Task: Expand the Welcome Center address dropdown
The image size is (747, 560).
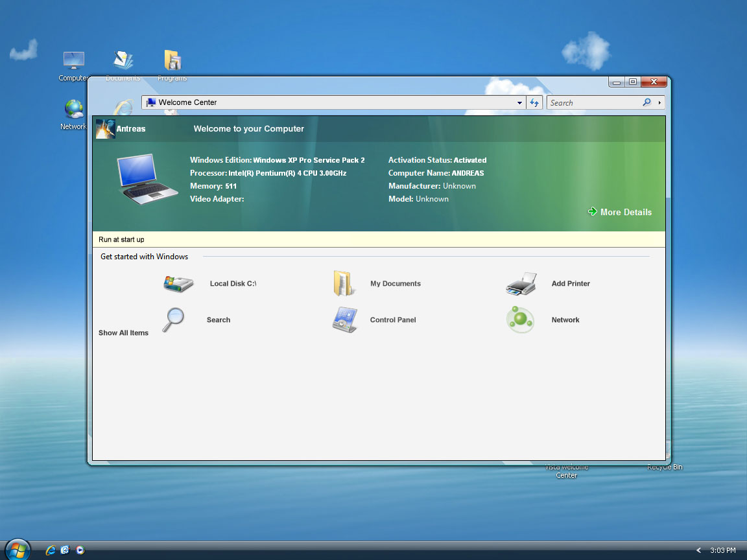Action: point(520,103)
